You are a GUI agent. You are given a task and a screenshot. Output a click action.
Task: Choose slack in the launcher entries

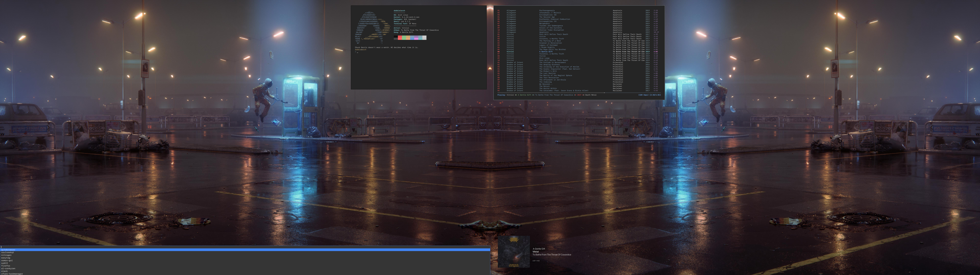pyautogui.click(x=5, y=271)
